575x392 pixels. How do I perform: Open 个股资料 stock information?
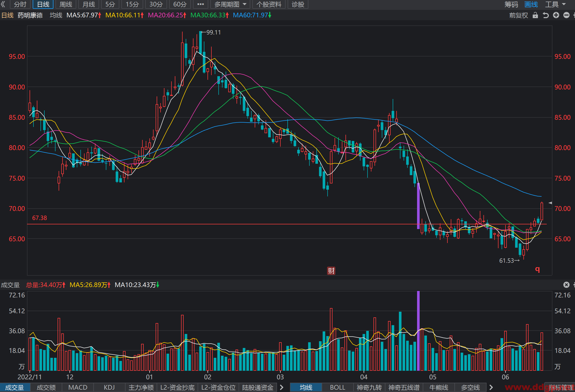[x=269, y=4]
